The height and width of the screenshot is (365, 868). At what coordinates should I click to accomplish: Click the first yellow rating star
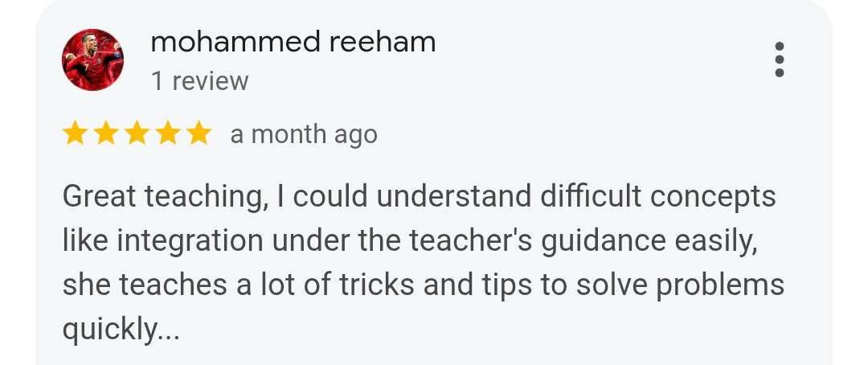point(75,134)
